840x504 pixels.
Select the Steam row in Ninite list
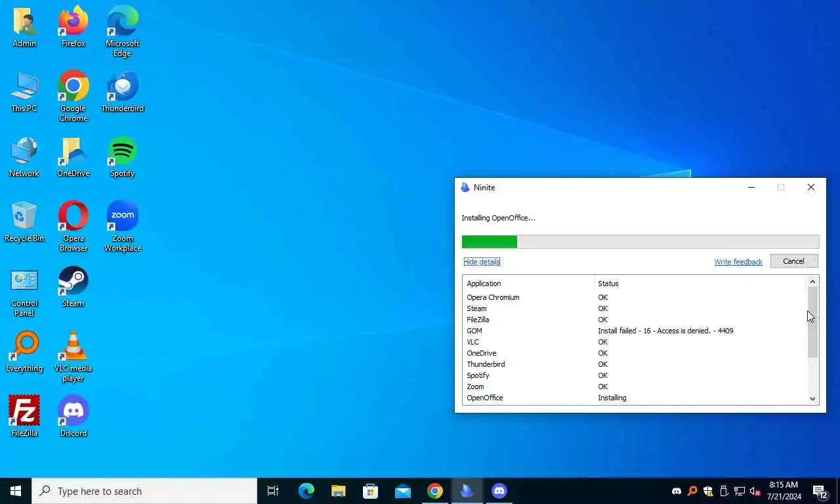click(x=635, y=308)
